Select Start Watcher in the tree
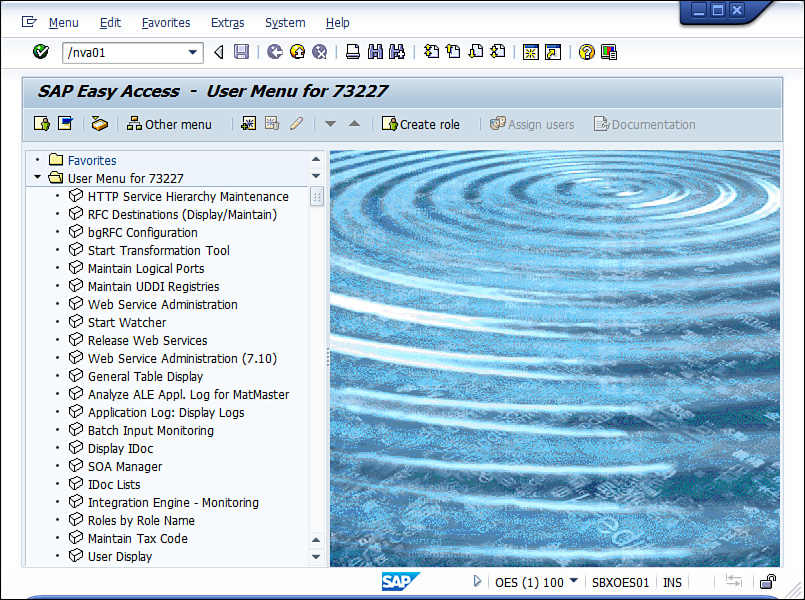The image size is (805, 600). [127, 322]
